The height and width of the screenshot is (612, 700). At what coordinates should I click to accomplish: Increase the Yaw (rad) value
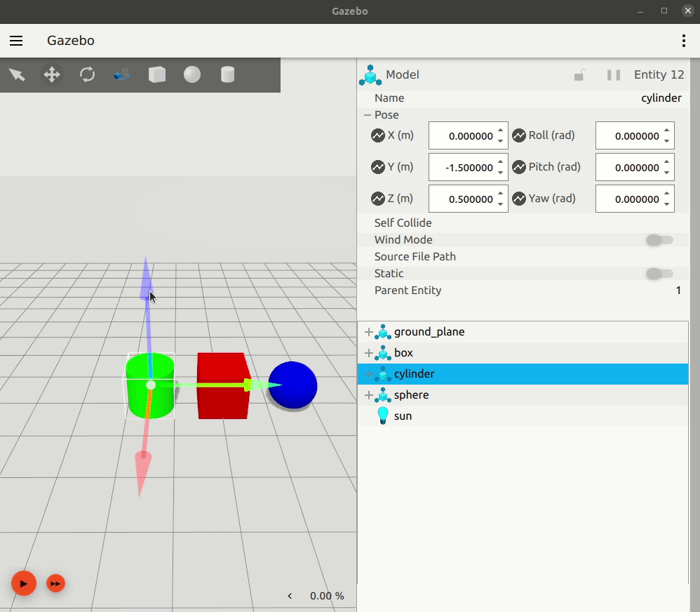pyautogui.click(x=666, y=194)
